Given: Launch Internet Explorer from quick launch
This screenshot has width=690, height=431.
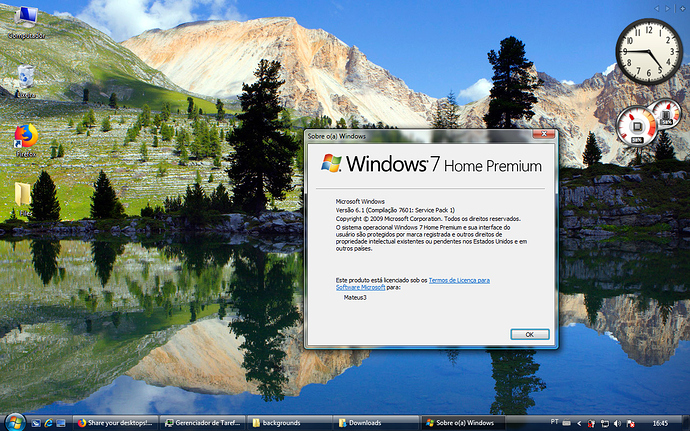Looking at the screenshot, I should click(48, 423).
